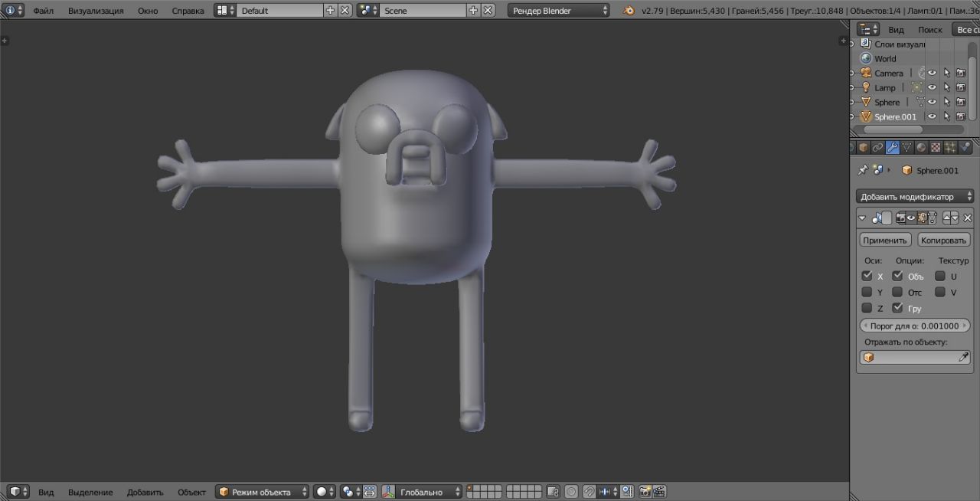Open the Texture (checker) properties tab
The image size is (980, 501).
(x=936, y=147)
